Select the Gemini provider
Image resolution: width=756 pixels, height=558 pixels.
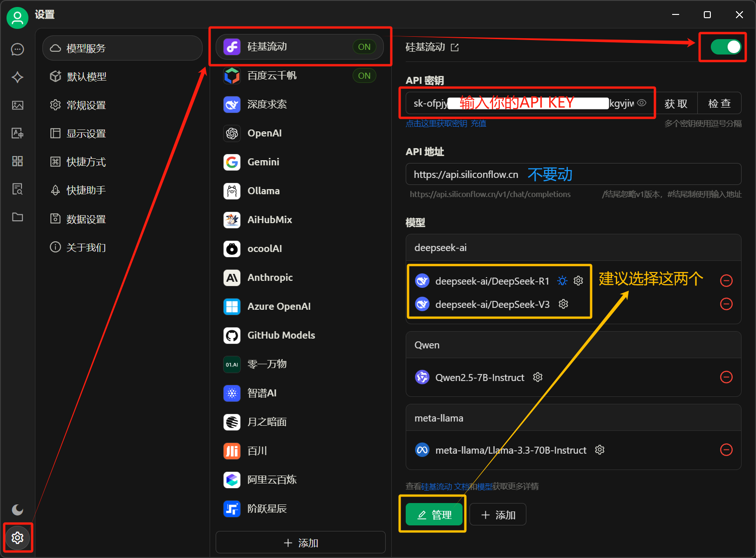pos(300,162)
